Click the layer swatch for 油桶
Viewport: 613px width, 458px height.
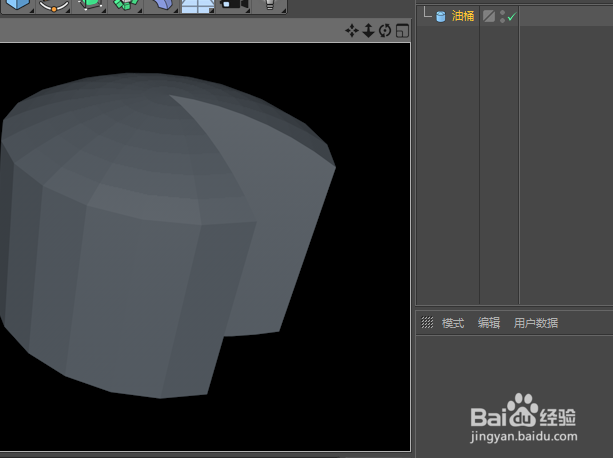489,16
